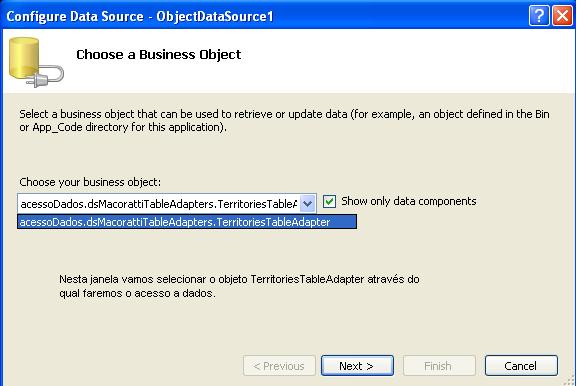
Task: Click the 'Show only data components' label
Action: point(408,201)
